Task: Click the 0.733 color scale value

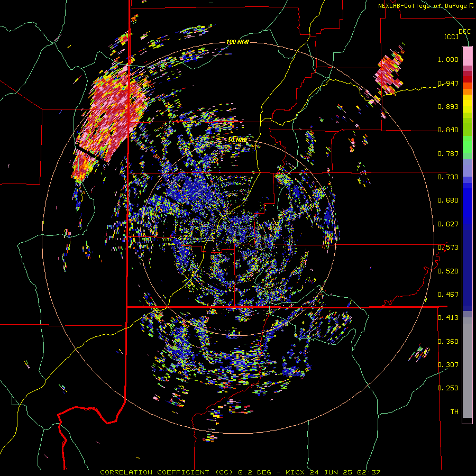Action: (x=448, y=177)
